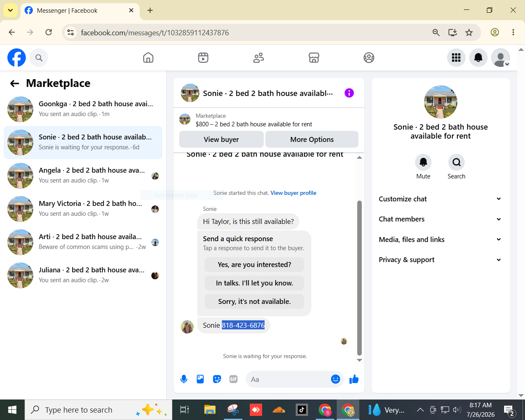
Task: Click the message input field
Action: 294,379
